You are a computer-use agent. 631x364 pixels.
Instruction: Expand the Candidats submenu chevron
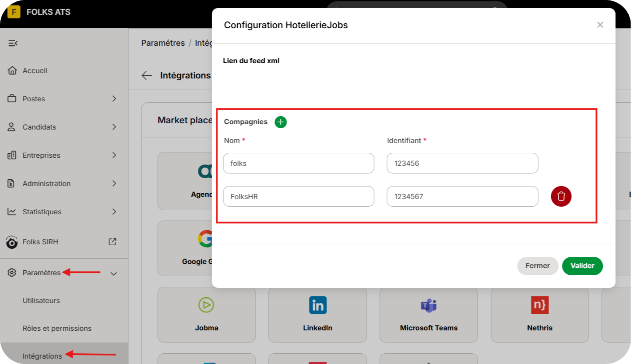[x=114, y=127]
